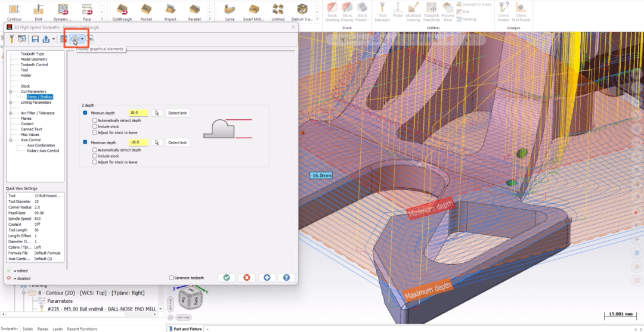Click the Minimum depth value field 26.0
The height and width of the screenshot is (332, 644).
138,113
